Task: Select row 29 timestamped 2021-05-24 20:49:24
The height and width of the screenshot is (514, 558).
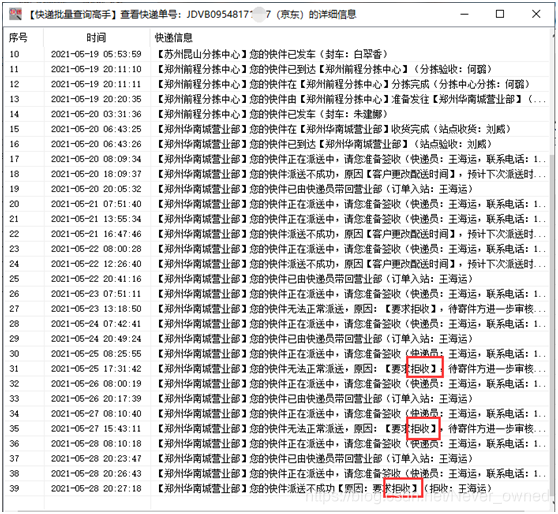Action: point(276,339)
